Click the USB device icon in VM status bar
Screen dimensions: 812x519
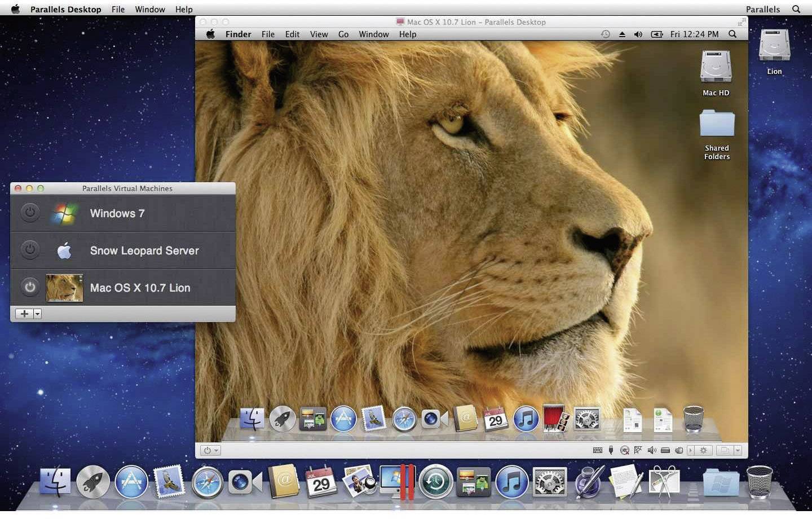[611, 450]
